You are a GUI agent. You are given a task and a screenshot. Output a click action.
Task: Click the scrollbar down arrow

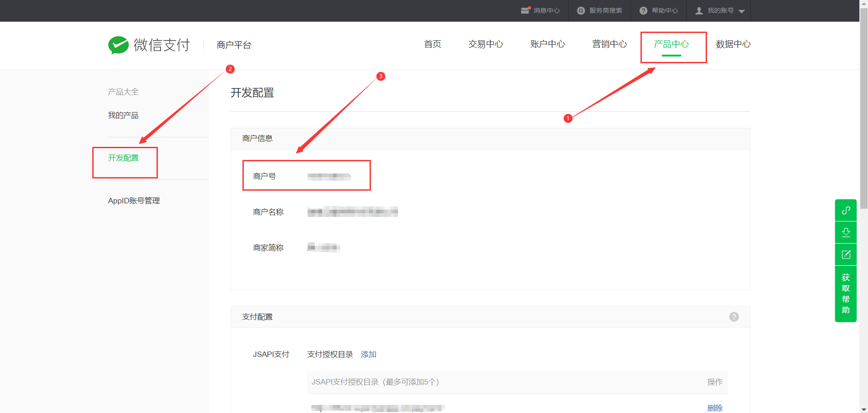(863, 409)
